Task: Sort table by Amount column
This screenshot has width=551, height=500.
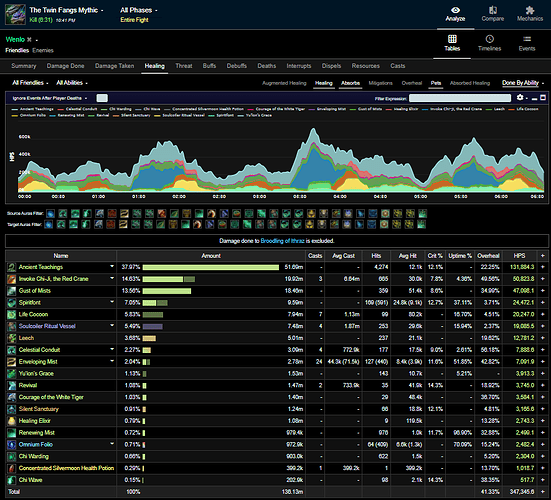Action: click(x=211, y=256)
